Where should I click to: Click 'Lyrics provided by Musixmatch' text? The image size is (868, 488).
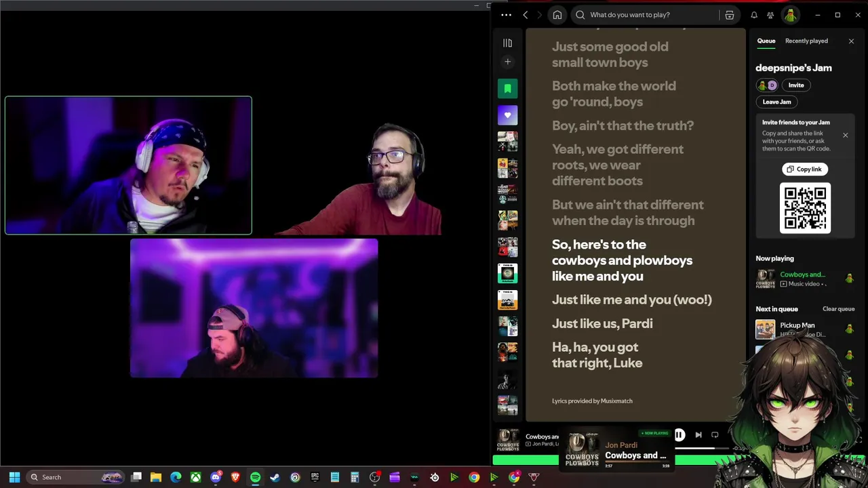592,401
